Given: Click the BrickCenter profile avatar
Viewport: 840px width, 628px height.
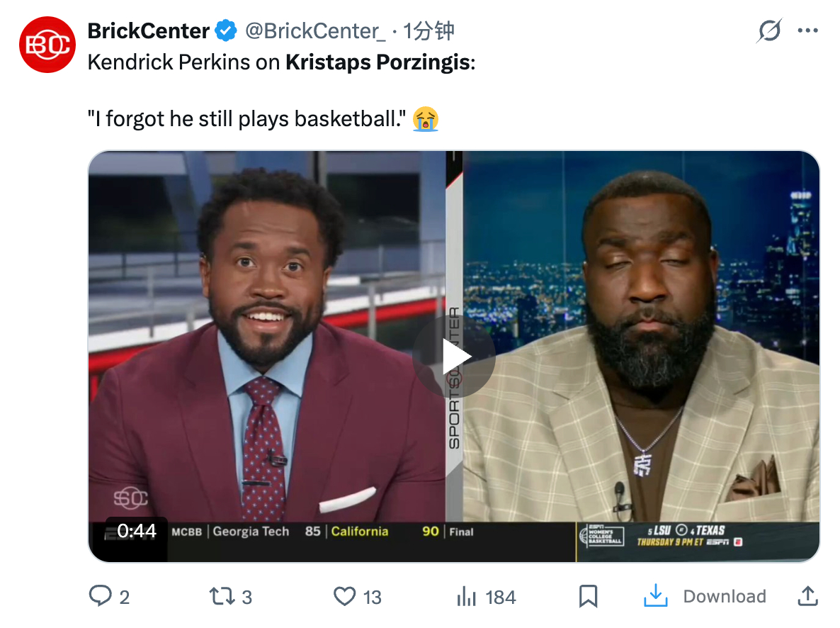Looking at the screenshot, I should coord(47,45).
